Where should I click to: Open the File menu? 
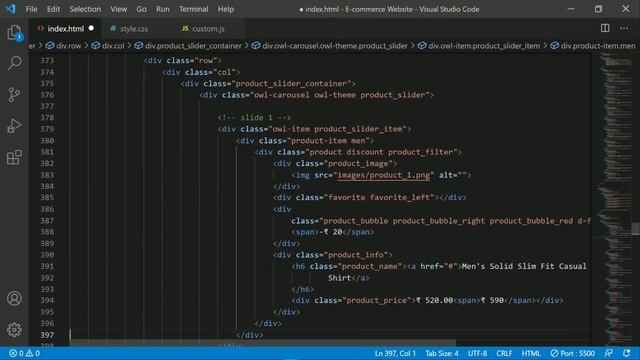pos(31,9)
